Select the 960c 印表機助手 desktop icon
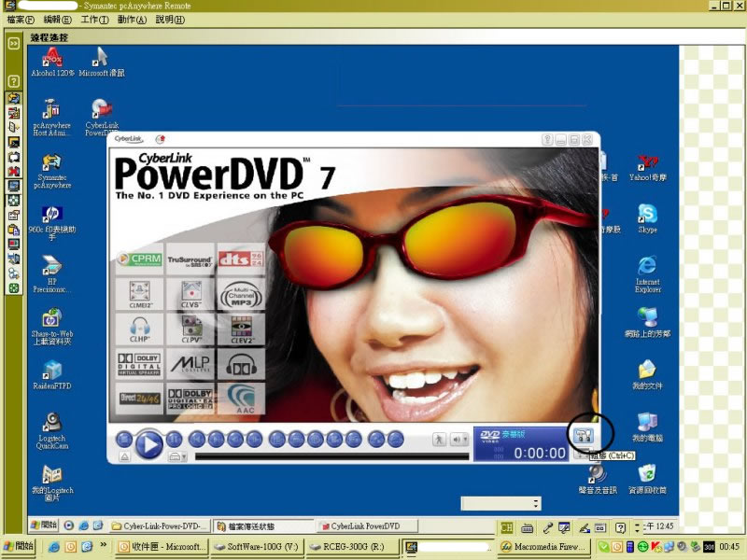 [x=52, y=223]
